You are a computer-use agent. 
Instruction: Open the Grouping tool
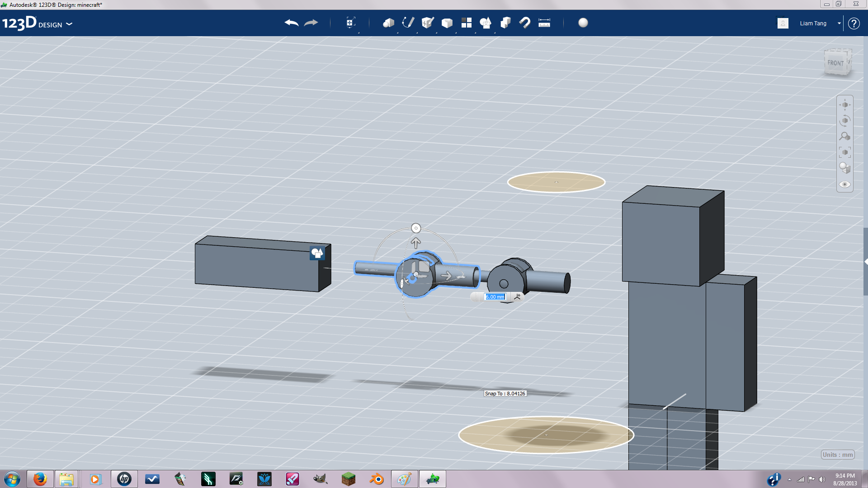[486, 23]
